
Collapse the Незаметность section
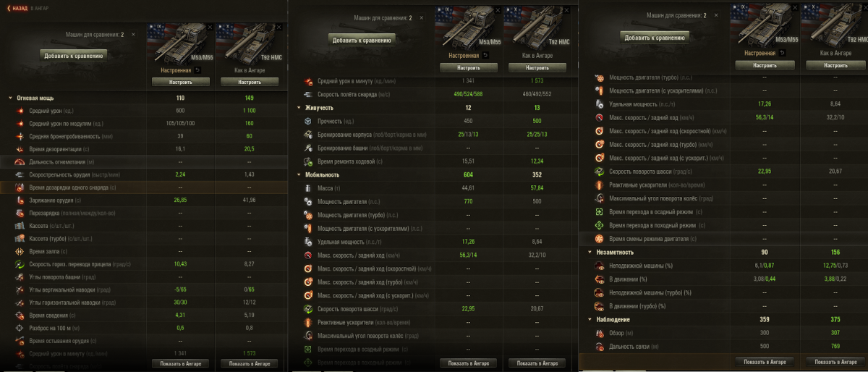(x=589, y=253)
